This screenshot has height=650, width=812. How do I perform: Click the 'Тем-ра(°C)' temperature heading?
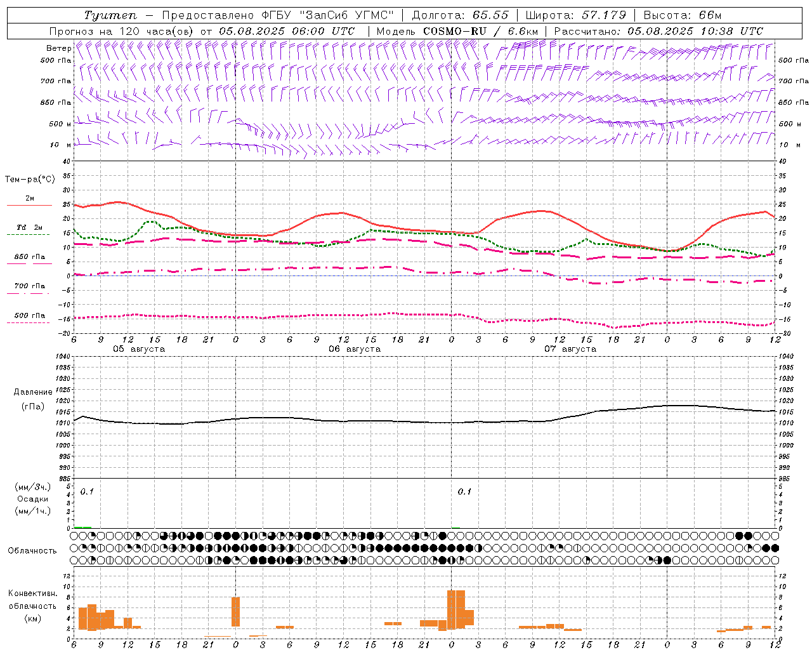(30, 180)
